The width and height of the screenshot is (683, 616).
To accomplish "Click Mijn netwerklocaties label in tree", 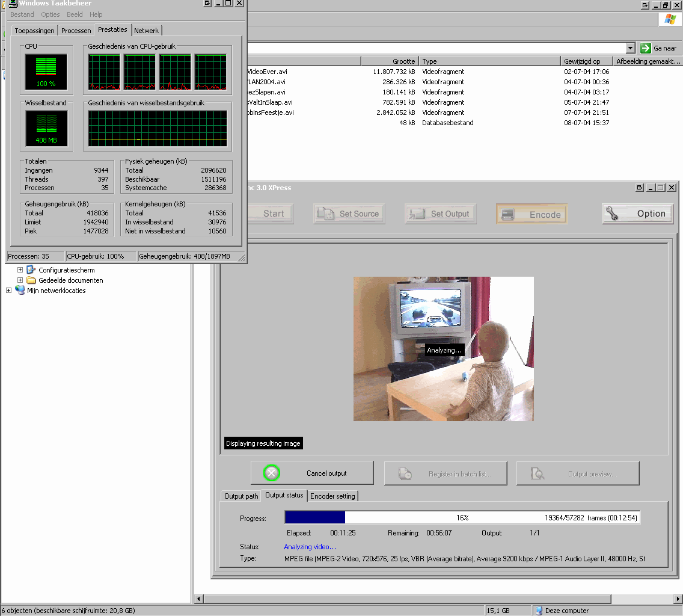I will pos(56,291).
